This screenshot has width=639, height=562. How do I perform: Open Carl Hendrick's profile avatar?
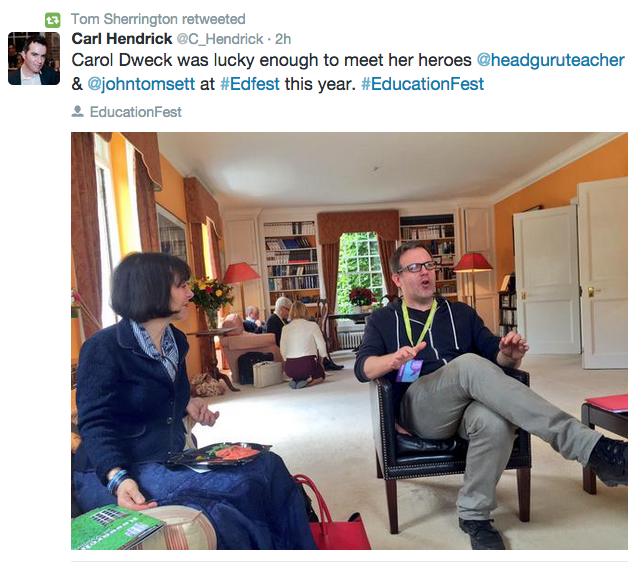[34, 58]
